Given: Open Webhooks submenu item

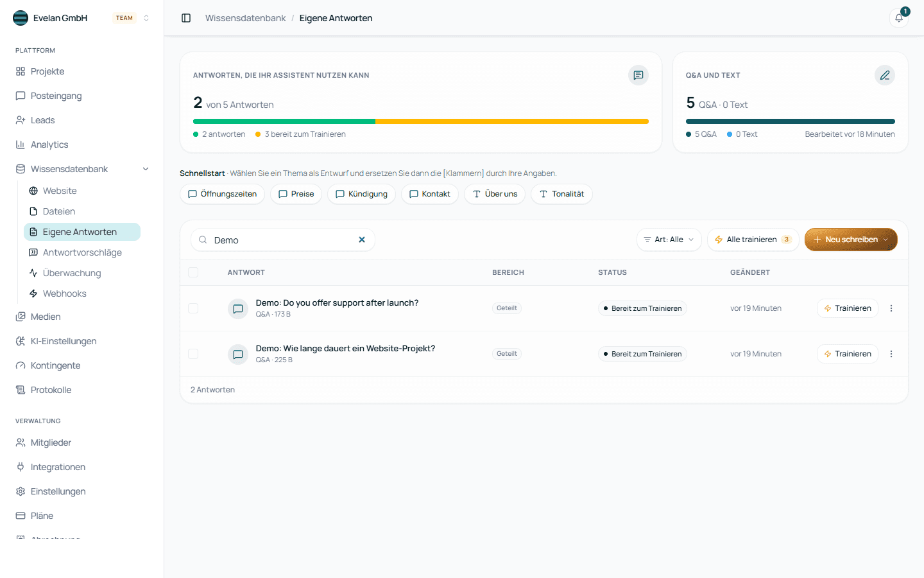Looking at the screenshot, I should click(82, 293).
